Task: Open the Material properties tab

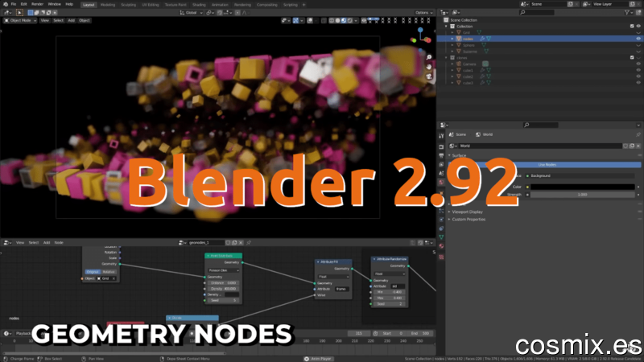Action: click(x=441, y=246)
